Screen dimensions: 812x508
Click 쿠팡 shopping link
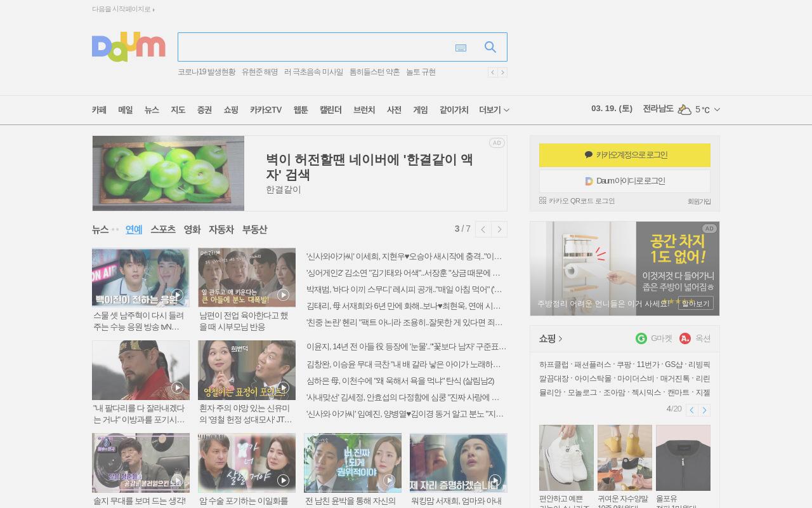[x=624, y=364]
